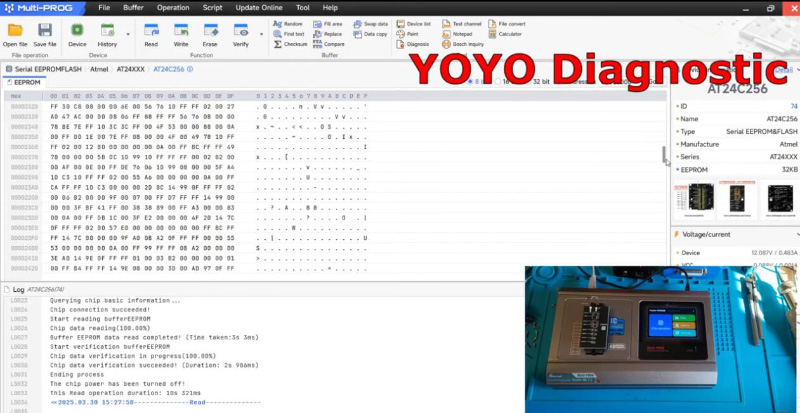This screenshot has width=800, height=413.
Task: Switch to the EEPROM tab
Action: point(24,82)
